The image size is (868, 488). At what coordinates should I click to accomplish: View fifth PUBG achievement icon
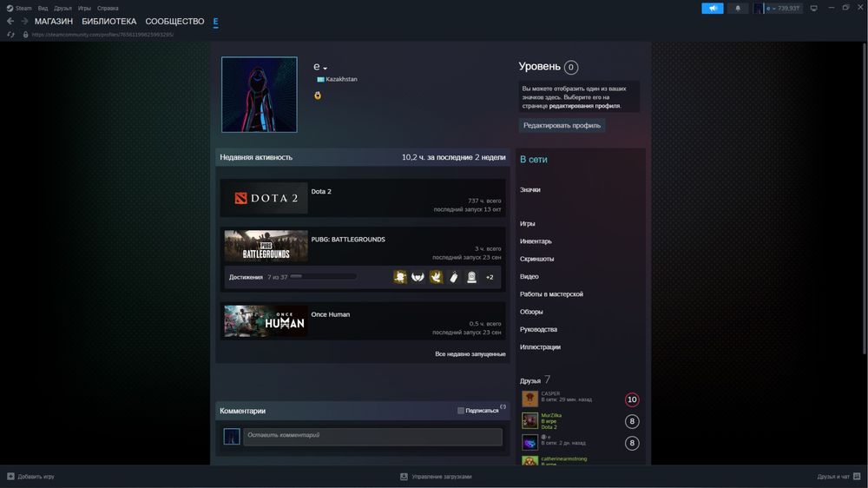(471, 277)
